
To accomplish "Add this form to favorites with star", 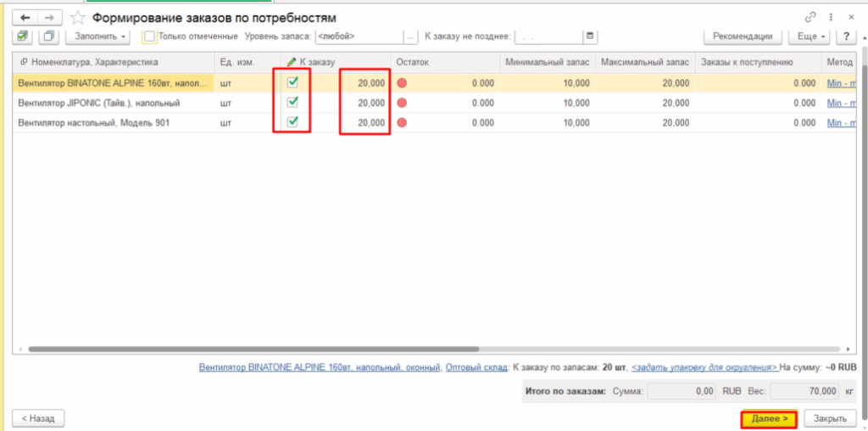I will point(78,17).
